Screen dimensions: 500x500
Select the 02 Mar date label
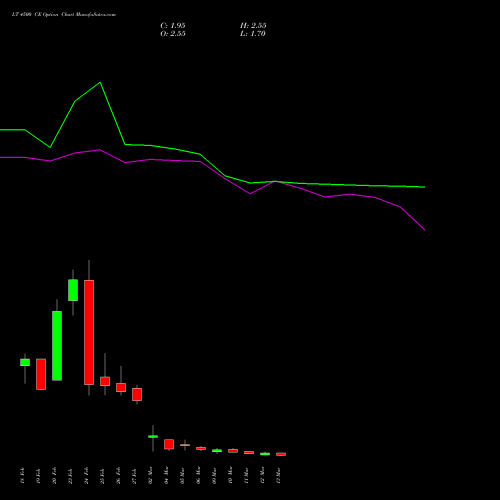tap(150, 476)
